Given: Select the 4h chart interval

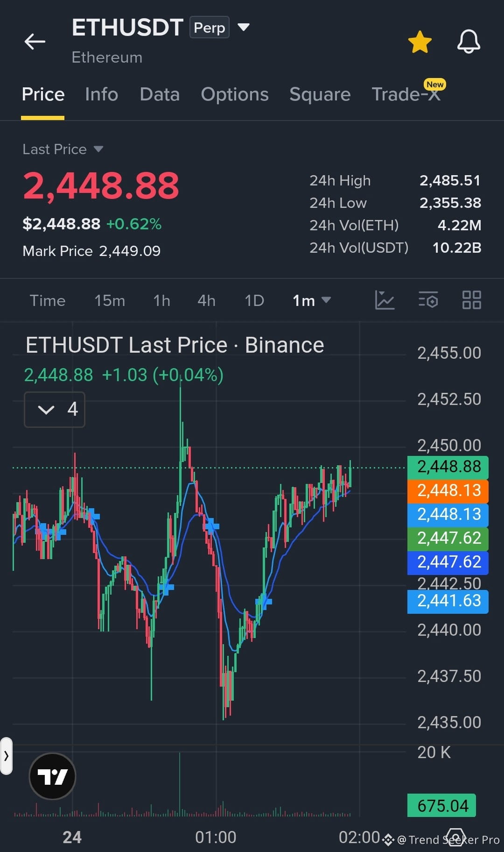Looking at the screenshot, I should 206,300.
